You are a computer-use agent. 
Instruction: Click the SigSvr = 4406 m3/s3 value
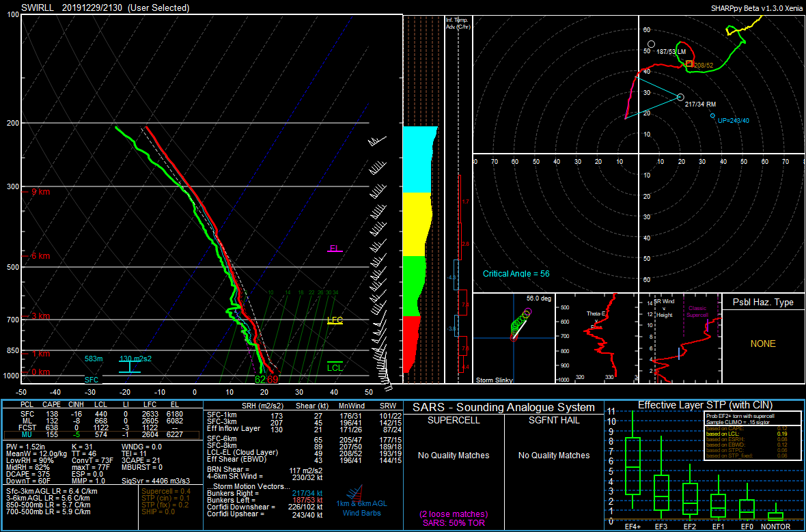click(x=156, y=481)
